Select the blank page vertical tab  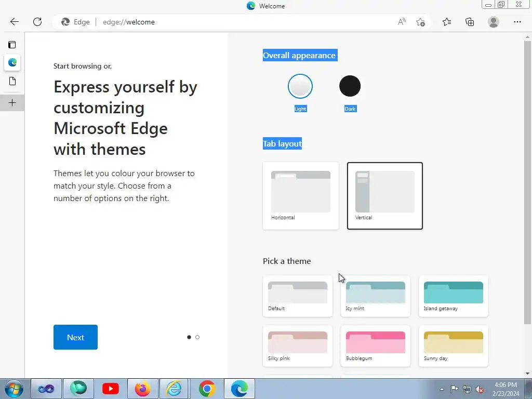click(x=12, y=82)
